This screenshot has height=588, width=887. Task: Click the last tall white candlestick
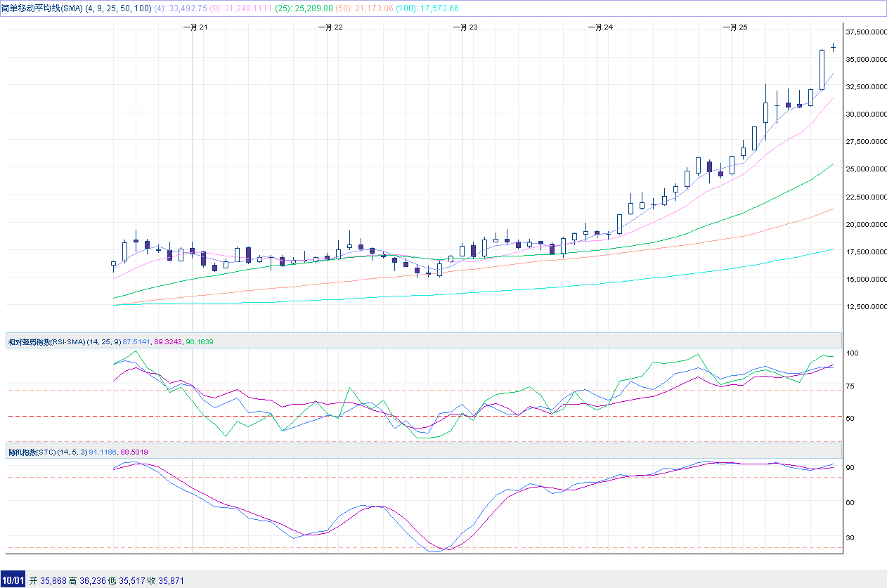pyautogui.click(x=822, y=70)
